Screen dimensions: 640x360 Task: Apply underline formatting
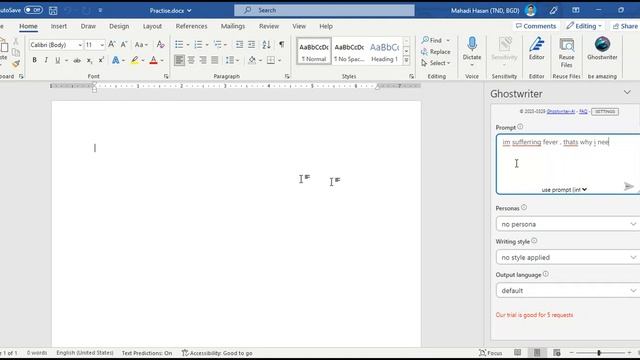click(x=58, y=60)
